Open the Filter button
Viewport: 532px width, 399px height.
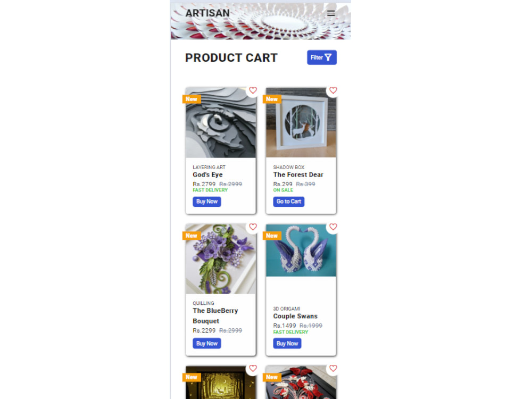322,57
